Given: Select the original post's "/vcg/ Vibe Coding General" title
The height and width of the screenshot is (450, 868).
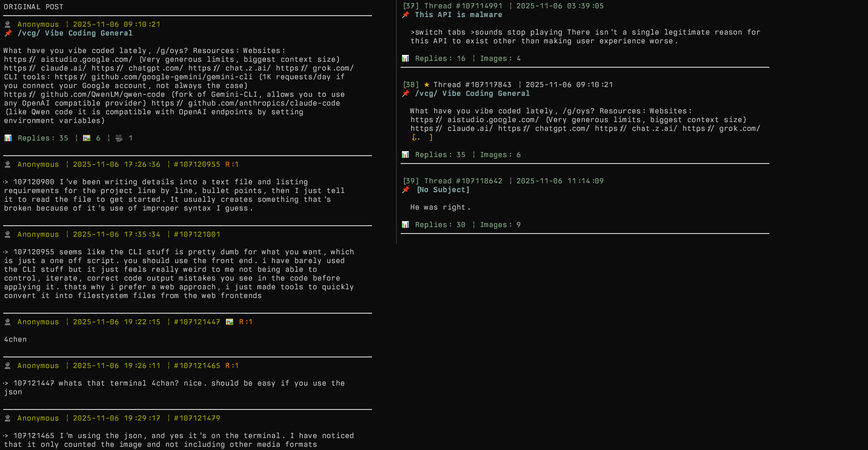Looking at the screenshot, I should 75,33.
